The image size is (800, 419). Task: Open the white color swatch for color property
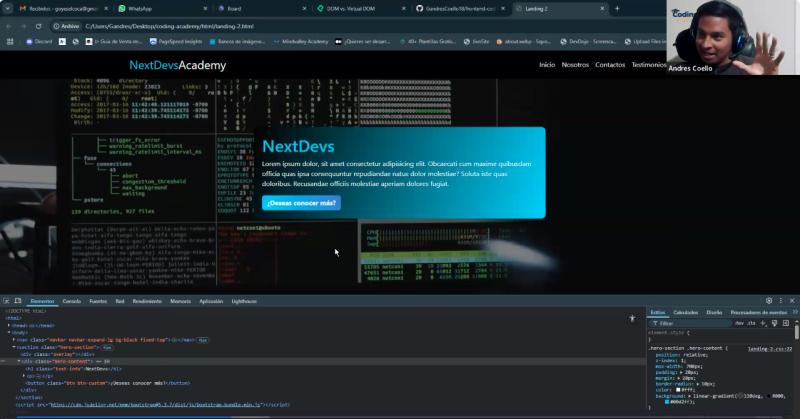[x=678, y=390]
